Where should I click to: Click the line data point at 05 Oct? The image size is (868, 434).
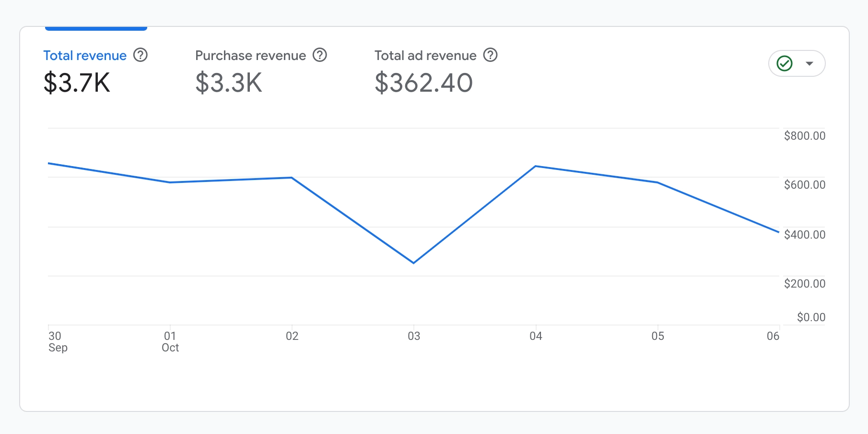[657, 182]
